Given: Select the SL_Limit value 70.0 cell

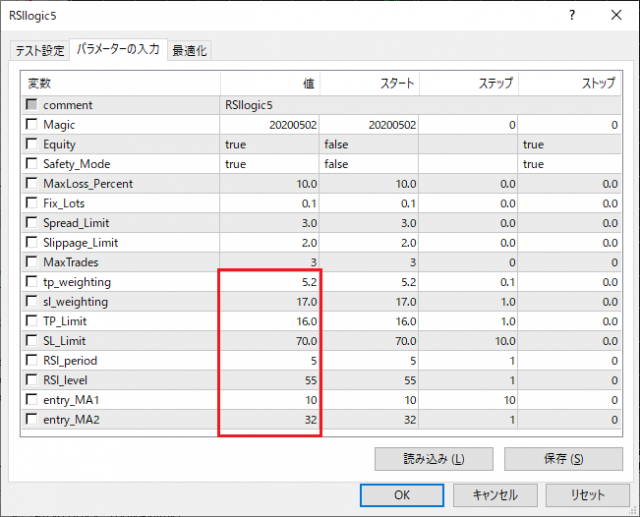Looking at the screenshot, I should pyautogui.click(x=269, y=341).
